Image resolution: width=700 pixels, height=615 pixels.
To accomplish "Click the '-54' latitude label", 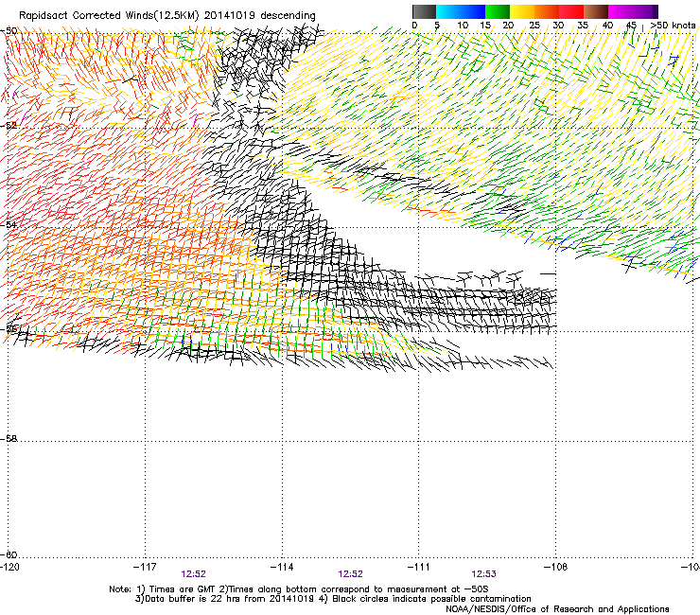I will coord(9,224).
